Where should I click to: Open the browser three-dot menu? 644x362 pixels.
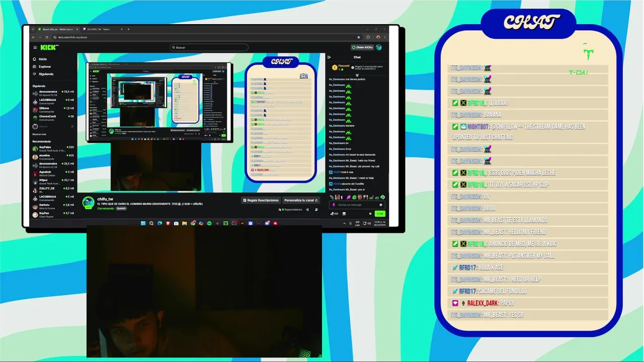point(385,37)
